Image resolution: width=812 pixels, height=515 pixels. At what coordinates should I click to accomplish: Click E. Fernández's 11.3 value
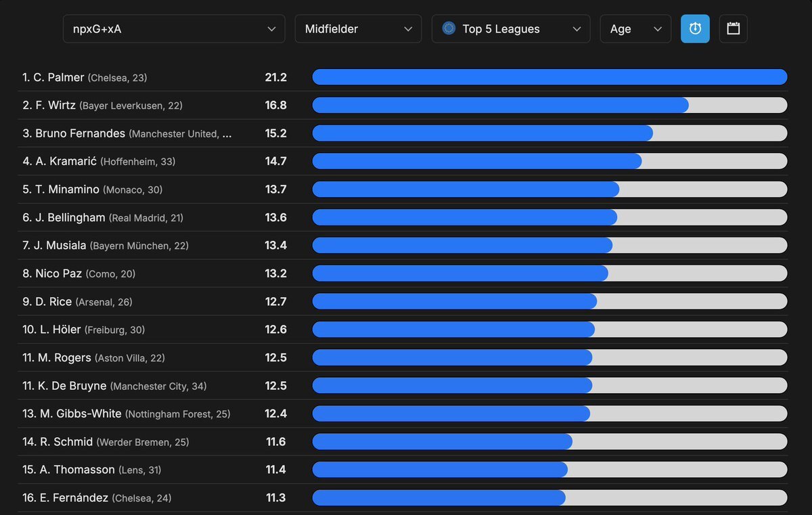point(276,498)
